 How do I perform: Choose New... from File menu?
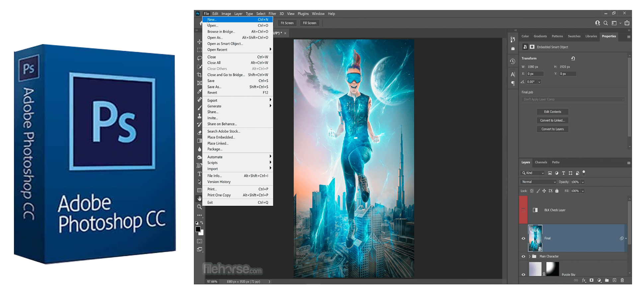[x=238, y=20]
